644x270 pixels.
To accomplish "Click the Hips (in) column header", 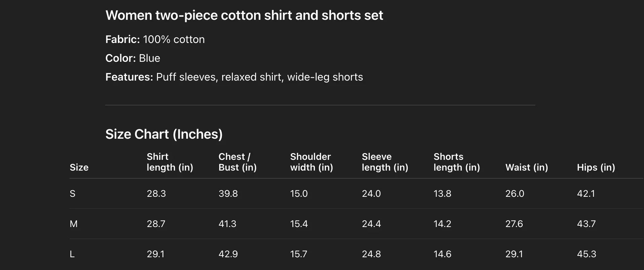I will pos(596,167).
